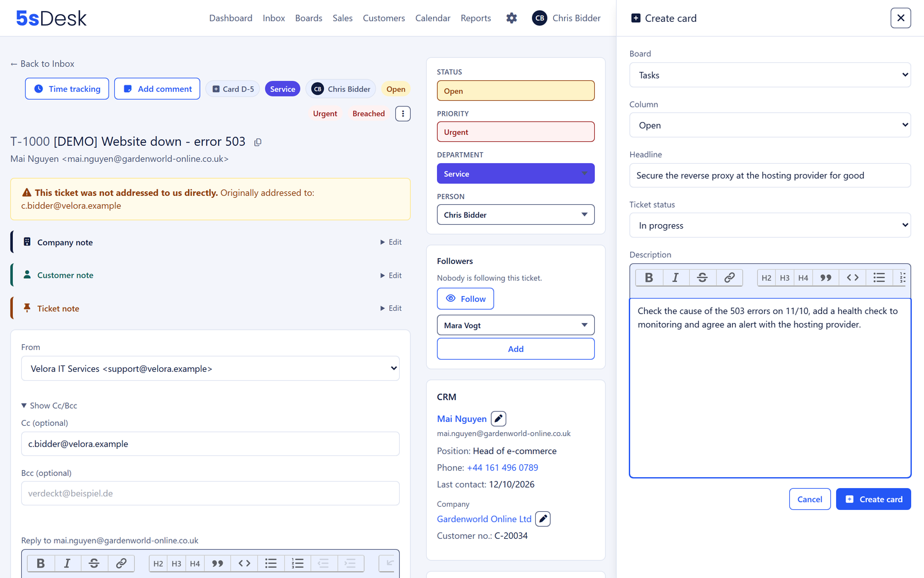Screen dimensions: 924x578
Task: Click the Add comment button
Action: (157, 89)
